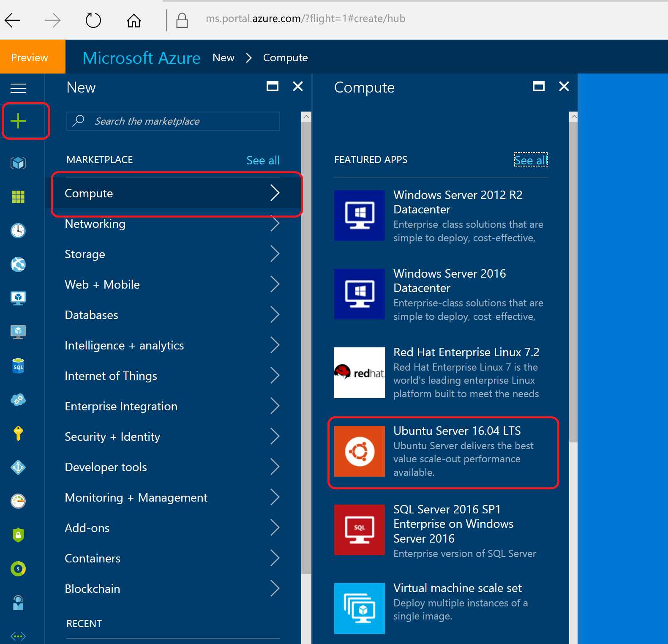Screen dimensions: 668x644
Task: Reload the page with the refresh icon
Action: (93, 20)
